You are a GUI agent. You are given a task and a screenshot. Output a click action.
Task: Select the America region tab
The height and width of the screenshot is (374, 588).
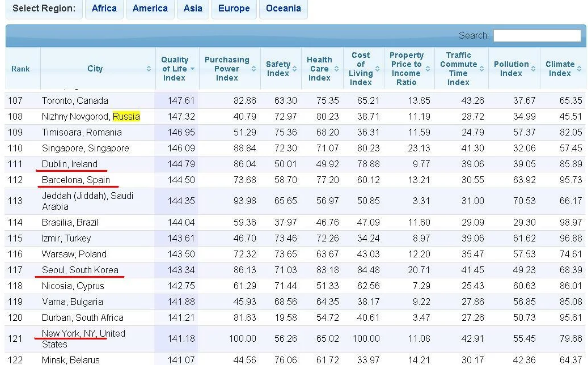tap(150, 8)
